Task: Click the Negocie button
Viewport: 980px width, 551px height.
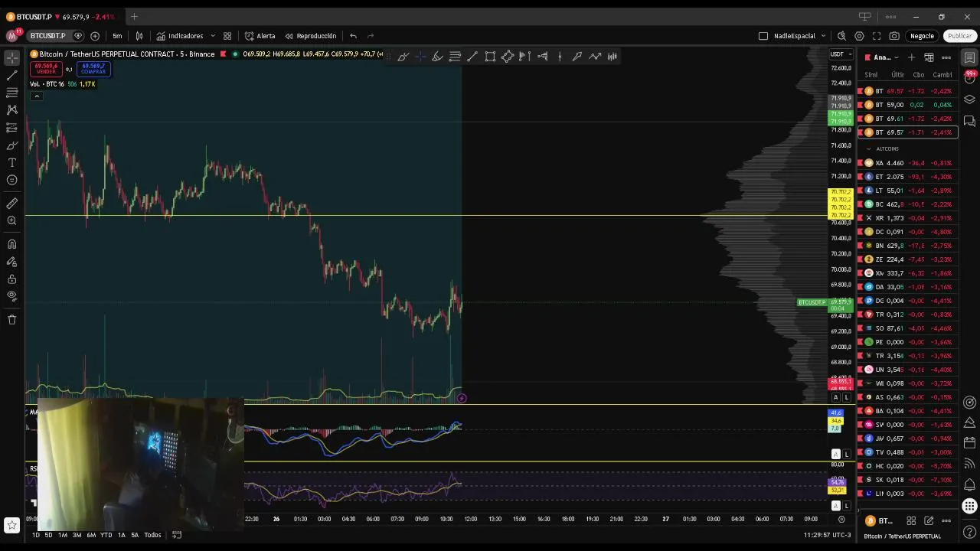Action: pyautogui.click(x=922, y=36)
